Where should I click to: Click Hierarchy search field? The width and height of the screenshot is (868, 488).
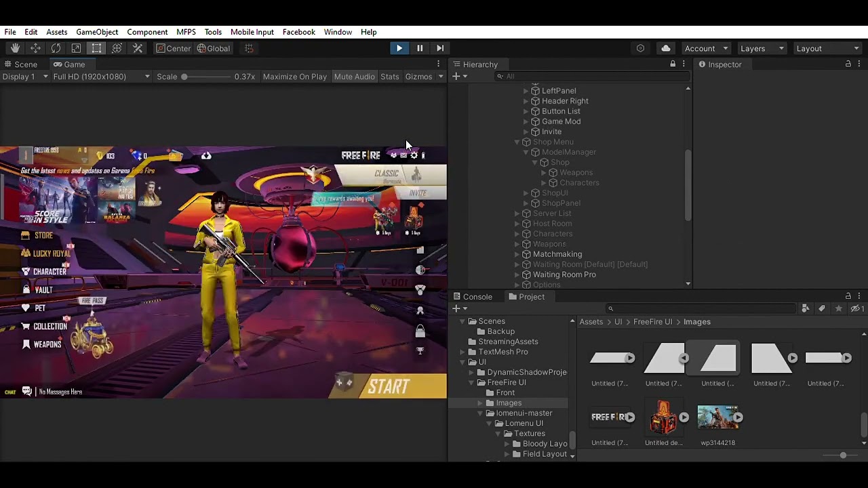click(x=592, y=77)
